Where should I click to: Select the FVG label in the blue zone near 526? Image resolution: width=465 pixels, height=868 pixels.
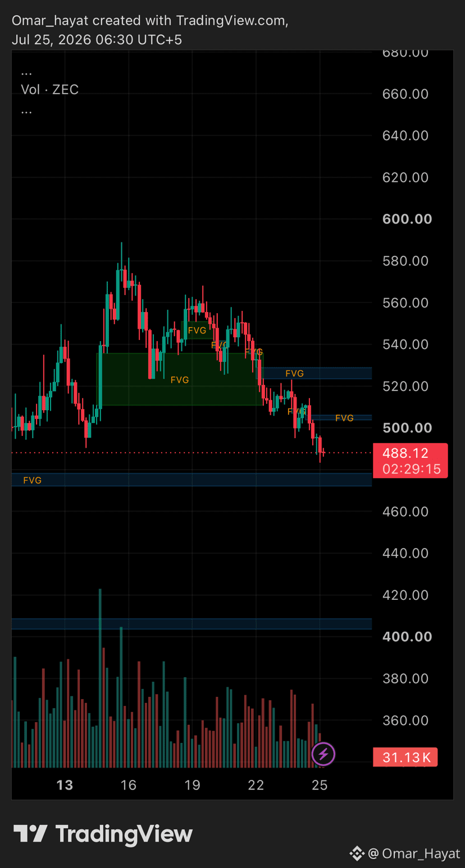click(295, 373)
